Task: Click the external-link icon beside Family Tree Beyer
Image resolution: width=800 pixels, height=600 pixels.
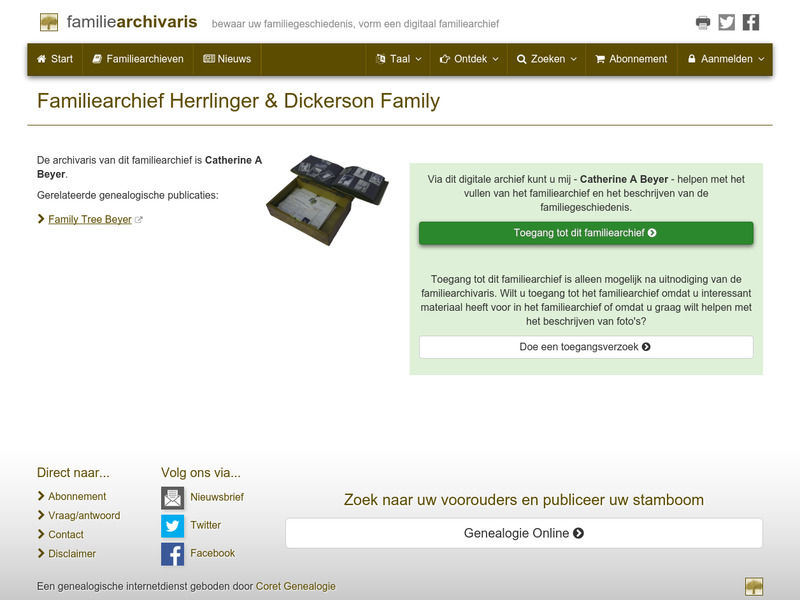Action: (136, 218)
